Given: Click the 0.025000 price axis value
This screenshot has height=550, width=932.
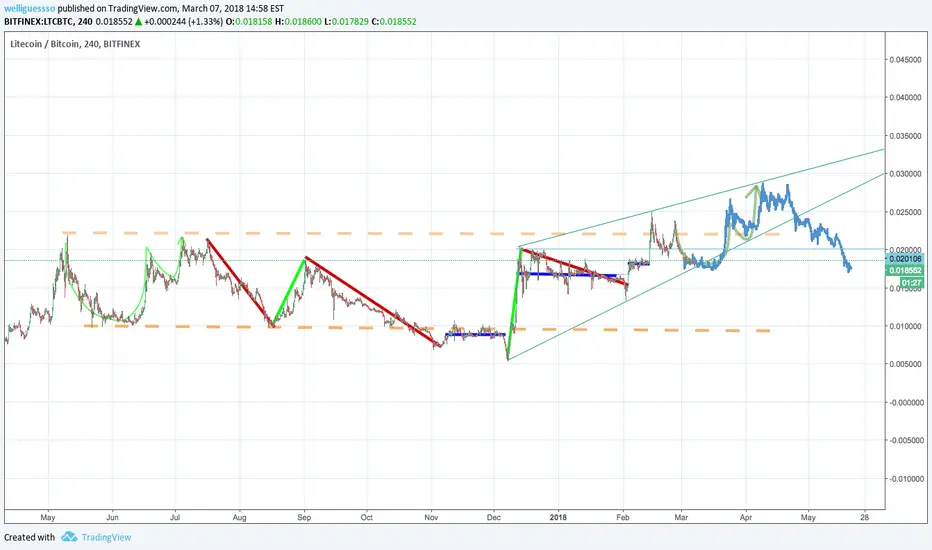Looking at the screenshot, I should click(906, 212).
